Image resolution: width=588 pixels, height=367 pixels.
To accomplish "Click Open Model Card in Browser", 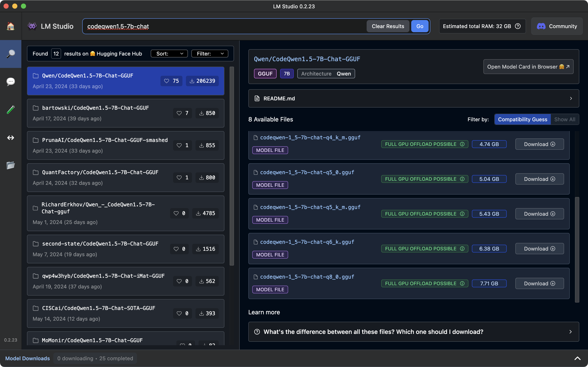I will tap(528, 67).
